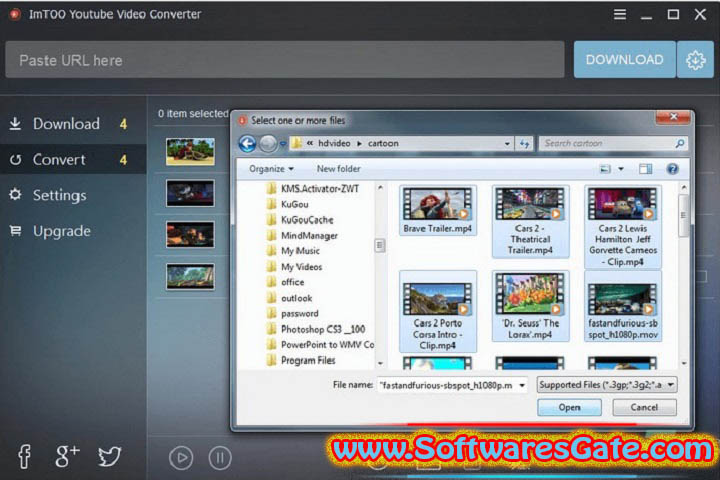720x480 pixels.
Task: Click the Back arrow in file dialog
Action: 248,144
